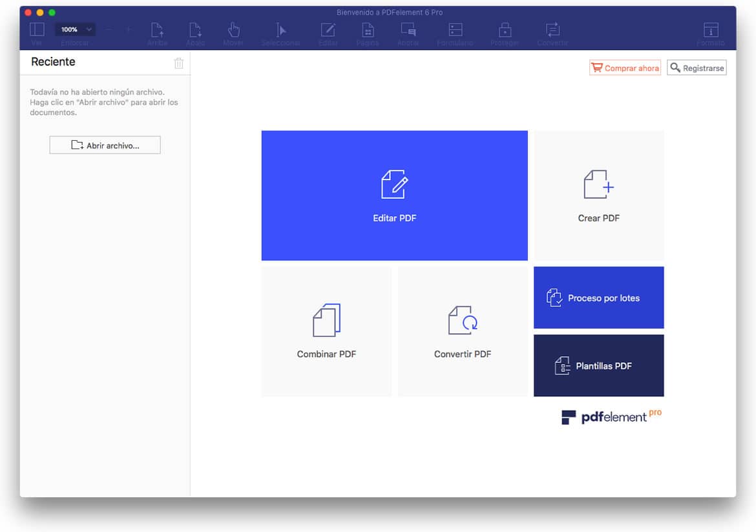Select the Plantillas PDF tile
The height and width of the screenshot is (532, 756).
pyautogui.click(x=598, y=365)
